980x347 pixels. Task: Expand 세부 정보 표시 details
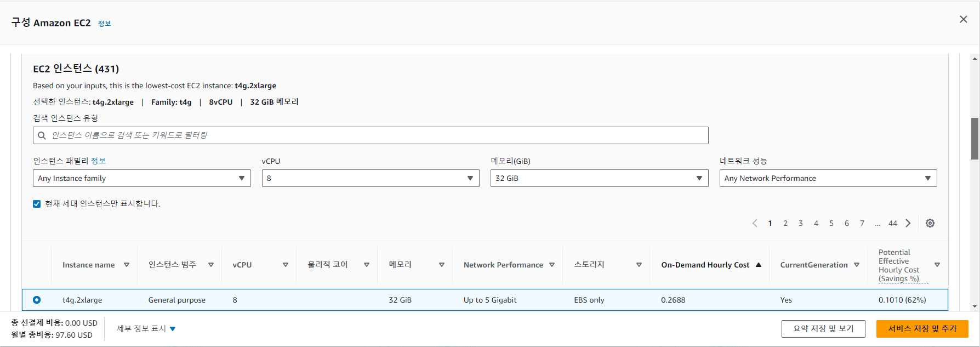146,329
